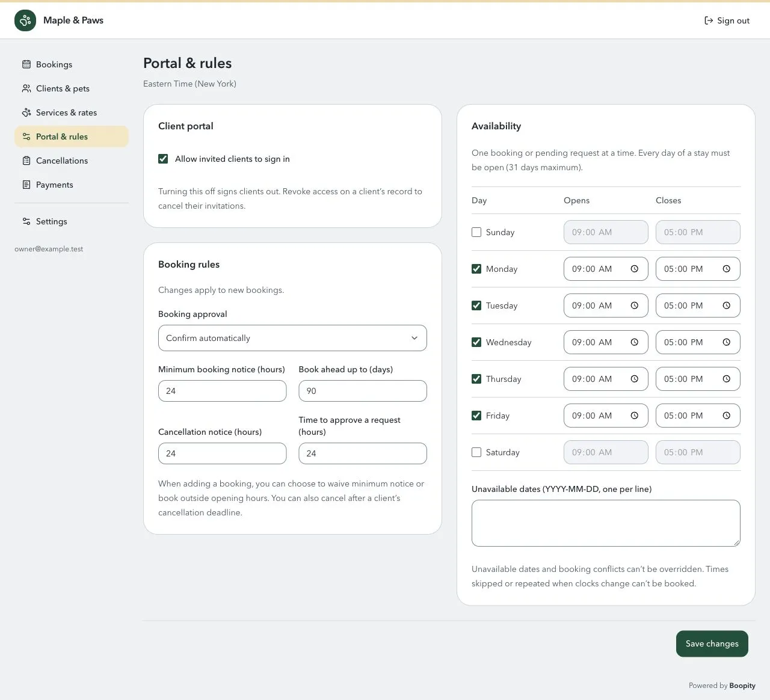
Task: Click the Eastern Time (New York) text
Action: [x=189, y=84]
